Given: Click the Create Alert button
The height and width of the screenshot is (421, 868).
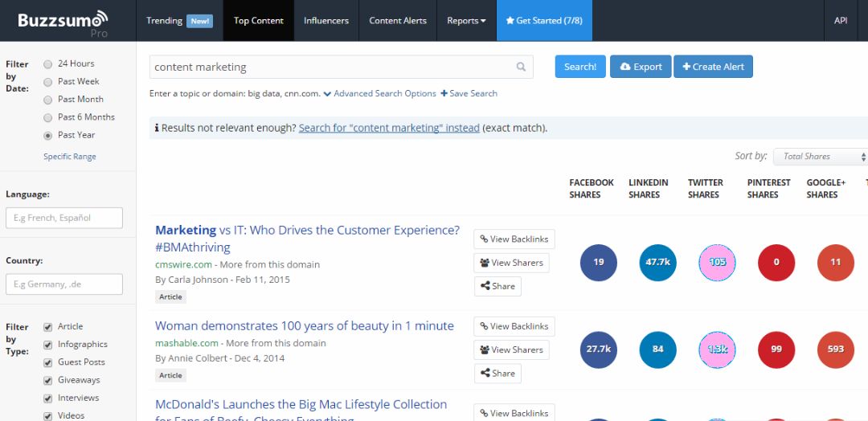Looking at the screenshot, I should tap(713, 67).
